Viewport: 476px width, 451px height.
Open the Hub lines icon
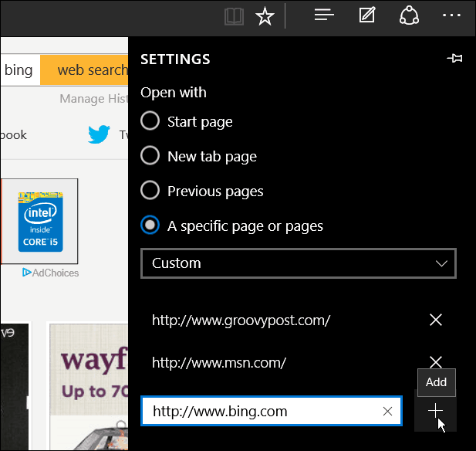[324, 15]
